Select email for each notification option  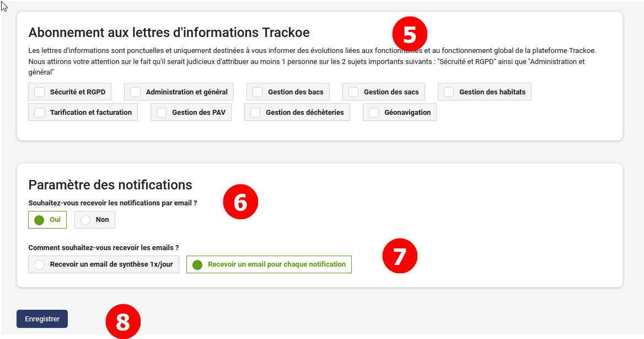tap(197, 264)
